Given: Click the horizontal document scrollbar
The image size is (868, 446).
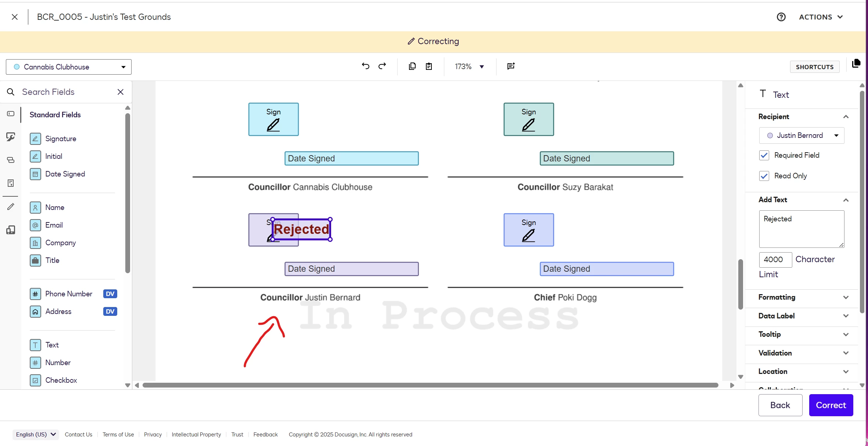Looking at the screenshot, I should pyautogui.click(x=430, y=385).
